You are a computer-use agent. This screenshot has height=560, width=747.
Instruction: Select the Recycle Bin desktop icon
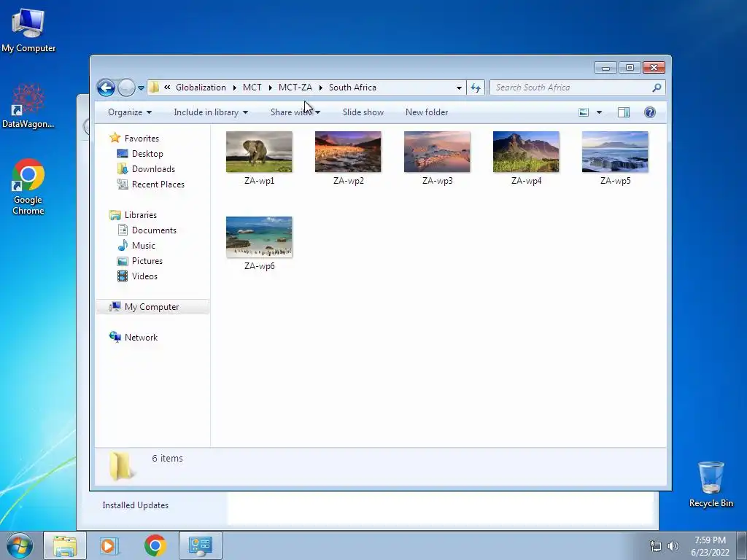point(711,484)
